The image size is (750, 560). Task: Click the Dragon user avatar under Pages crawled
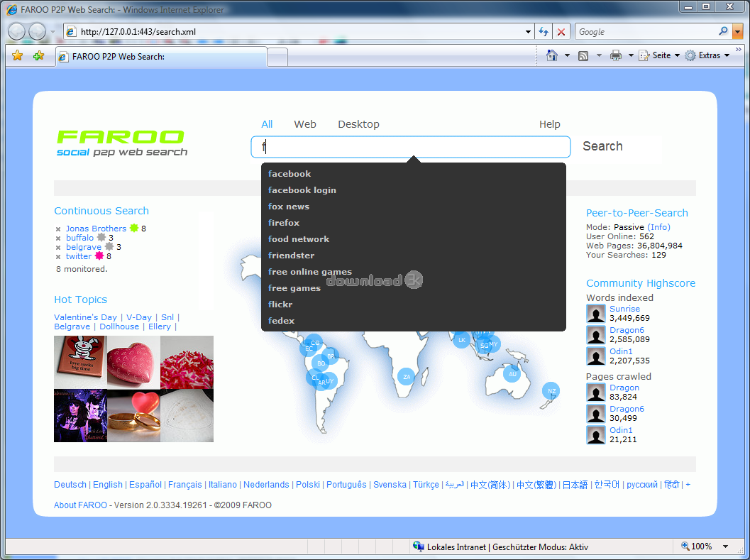point(596,392)
